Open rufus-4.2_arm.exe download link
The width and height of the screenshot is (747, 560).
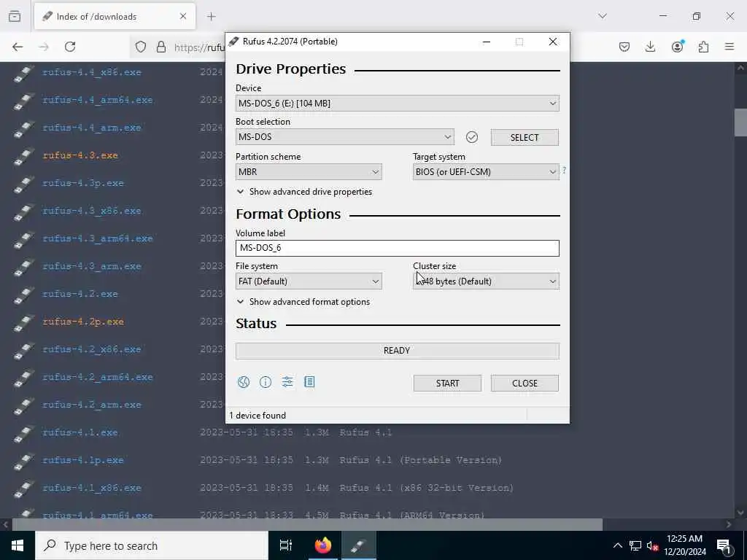pos(91,405)
